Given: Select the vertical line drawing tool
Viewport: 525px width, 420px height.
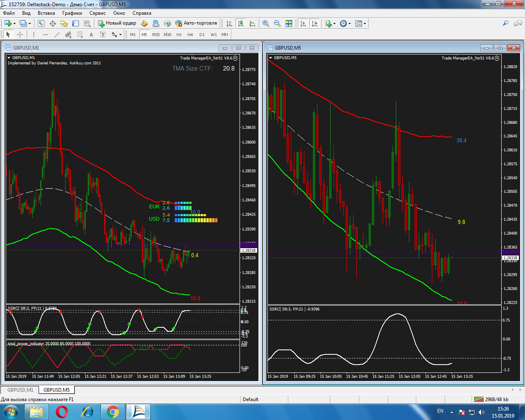Looking at the screenshot, I should click(x=34, y=34).
